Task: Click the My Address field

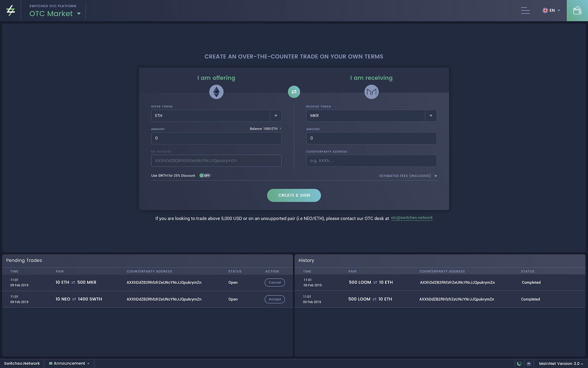Action: tap(216, 161)
